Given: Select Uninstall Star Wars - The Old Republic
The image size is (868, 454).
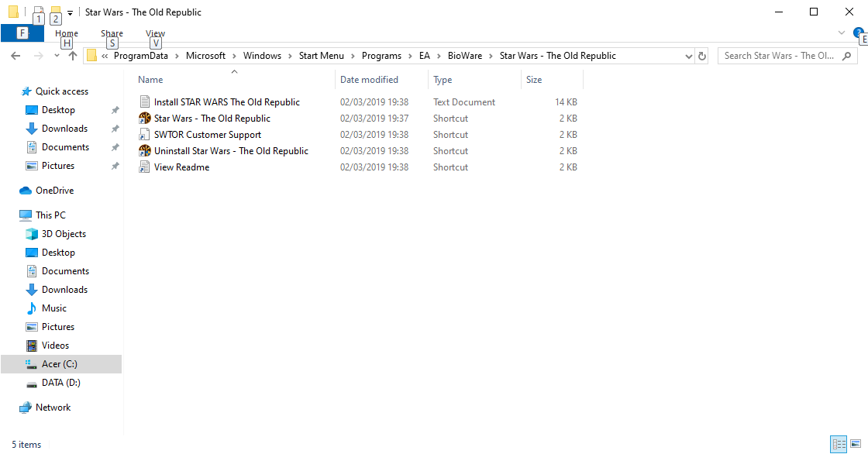Looking at the screenshot, I should [232, 150].
